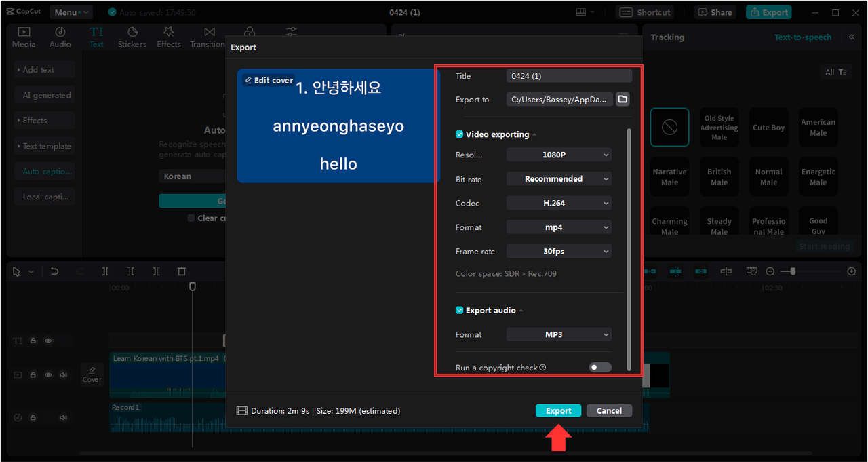Image resolution: width=868 pixels, height=462 pixels.
Task: Open the CapCut Menu dropdown
Action: 71,12
